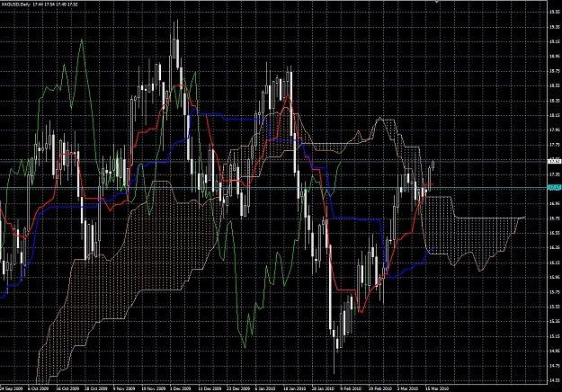Click the 16.55 price axis label
Image resolution: width=562 pixels, height=392 pixels.
pyautogui.click(x=555, y=233)
